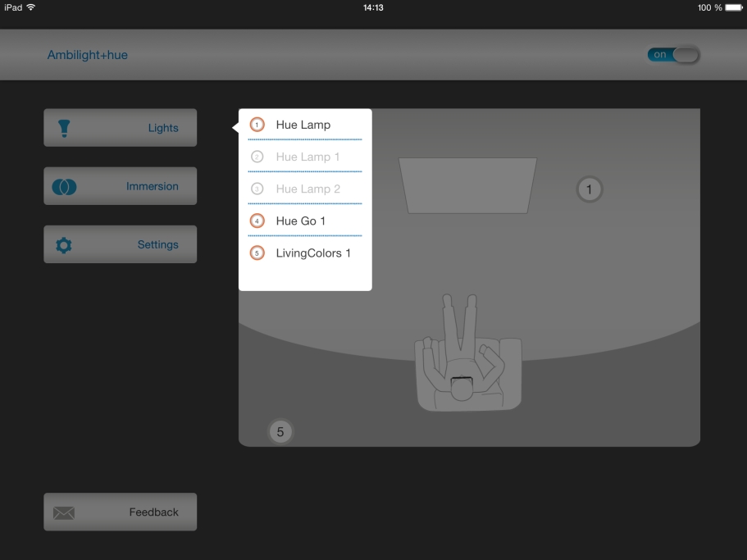
Task: Choose Hue Go 1 from the lights list
Action: click(301, 221)
